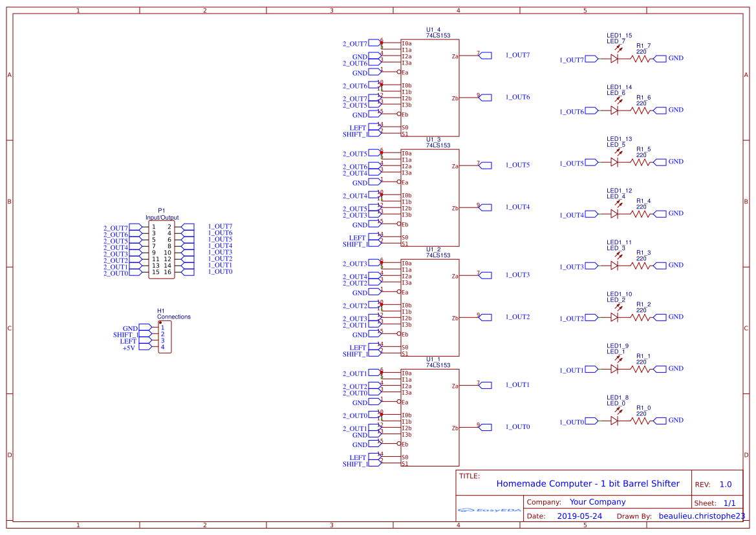Click the EasyEDA logo in the title block
This screenshot has height=535, width=756.
click(x=490, y=510)
